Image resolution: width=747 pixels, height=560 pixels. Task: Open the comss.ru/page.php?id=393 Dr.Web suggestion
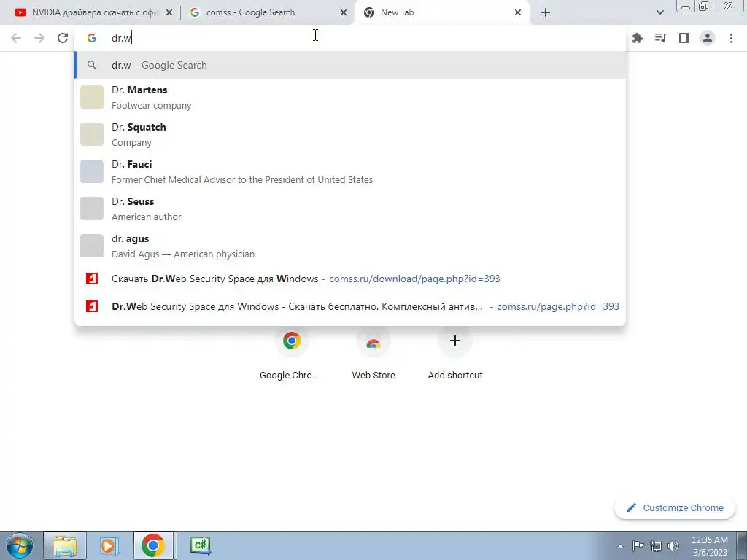coord(350,306)
